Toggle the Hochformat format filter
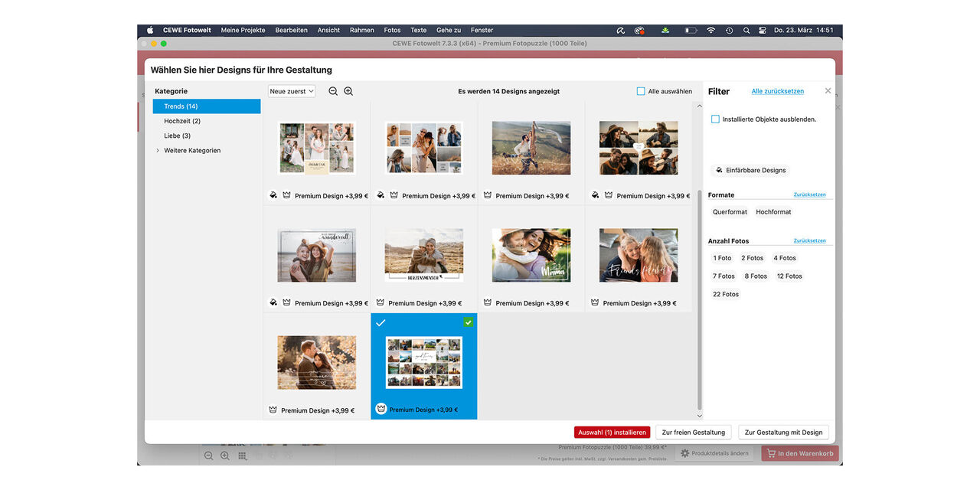 pyautogui.click(x=773, y=211)
